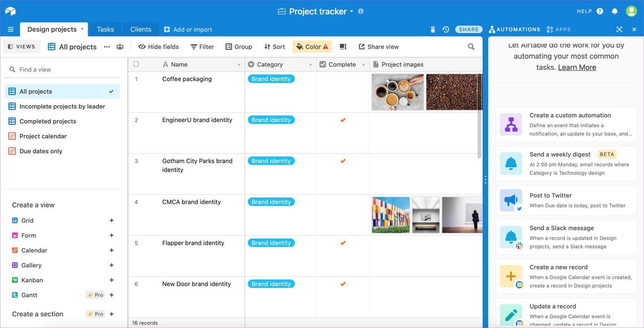Select Incomplete projects by leader view
Viewport: 644px width, 328px height.
click(62, 106)
